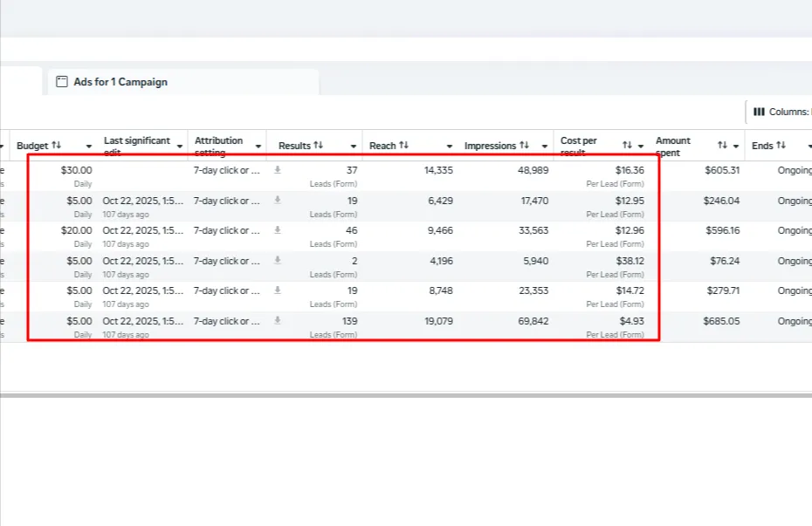Click the Last significant edit column header

point(137,146)
